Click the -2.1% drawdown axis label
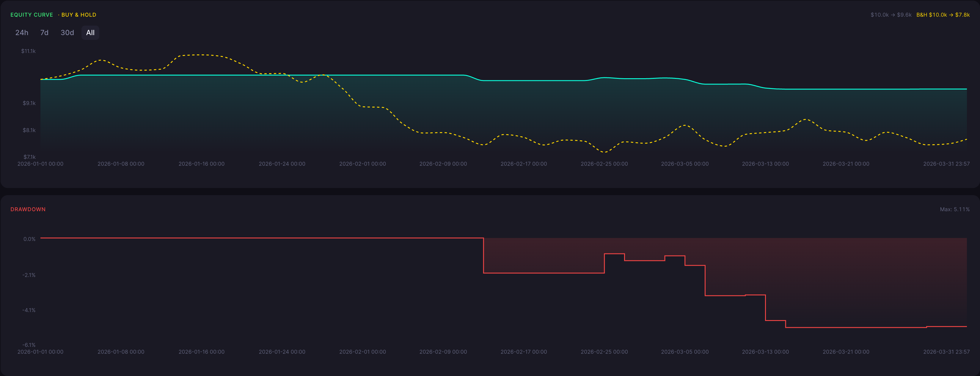The width and height of the screenshot is (980, 376). tap(29, 275)
